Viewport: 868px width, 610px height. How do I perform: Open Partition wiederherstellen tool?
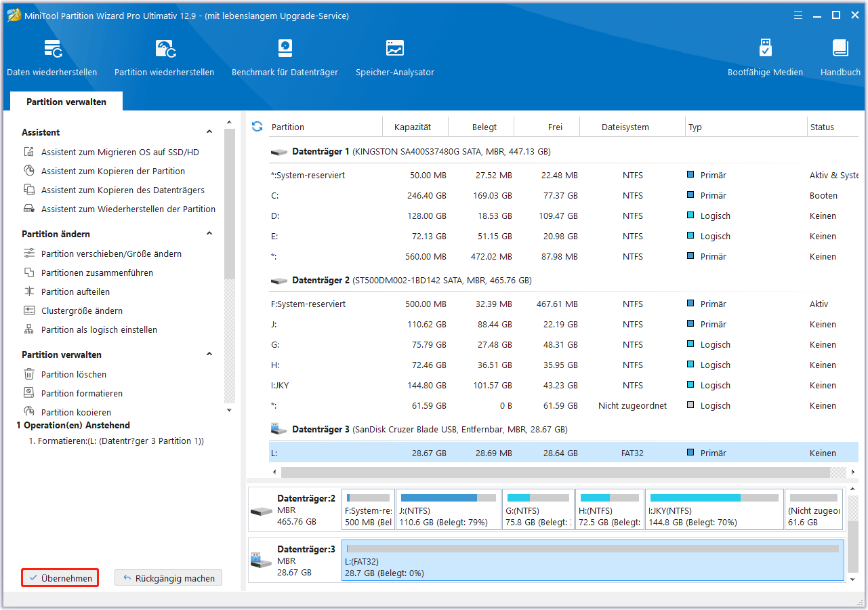165,58
